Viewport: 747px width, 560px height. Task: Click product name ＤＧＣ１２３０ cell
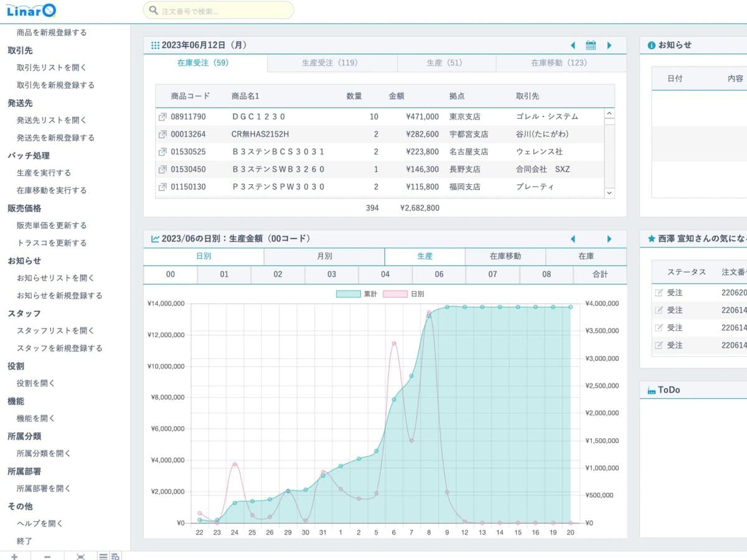[258, 117]
